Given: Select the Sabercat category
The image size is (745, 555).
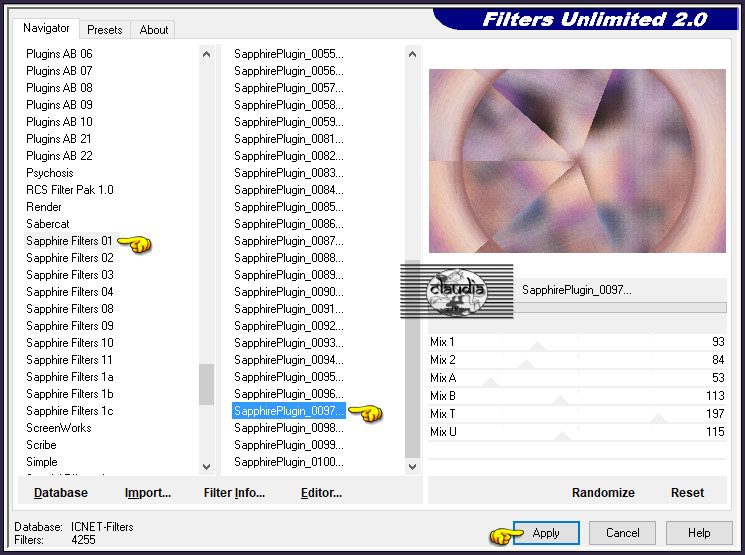Looking at the screenshot, I should pyautogui.click(x=48, y=224).
